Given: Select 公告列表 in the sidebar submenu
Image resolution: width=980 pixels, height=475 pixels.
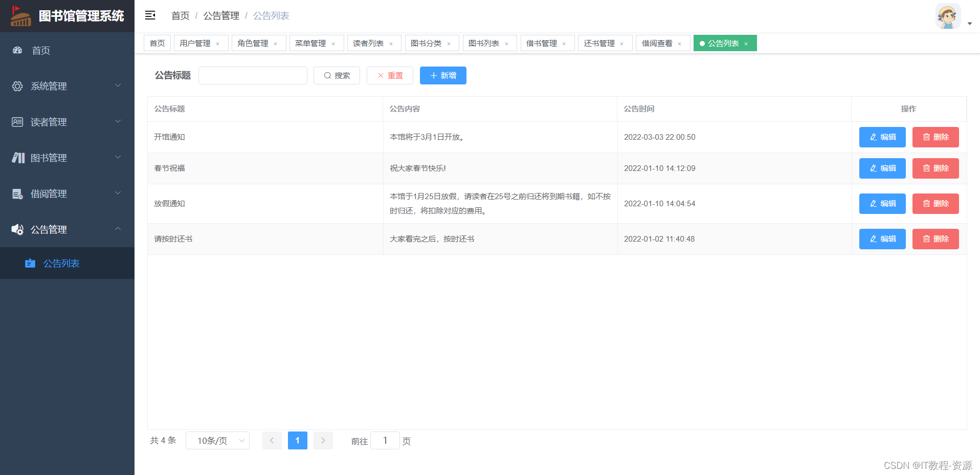Looking at the screenshot, I should pyautogui.click(x=67, y=263).
